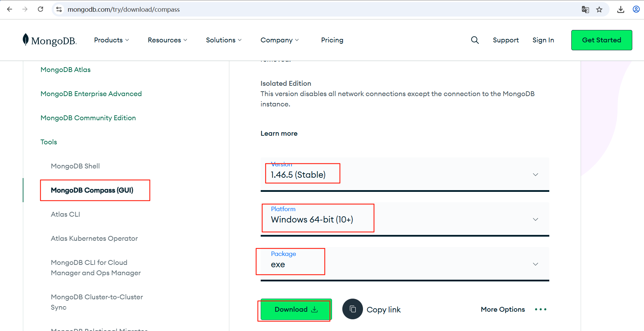Click the browser back arrow

coord(10,9)
